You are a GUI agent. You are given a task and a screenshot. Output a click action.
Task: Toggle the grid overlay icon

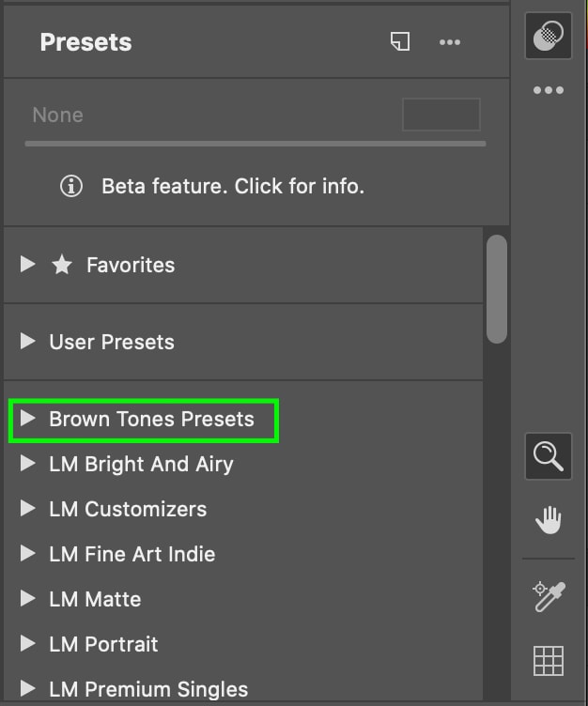coord(549,661)
